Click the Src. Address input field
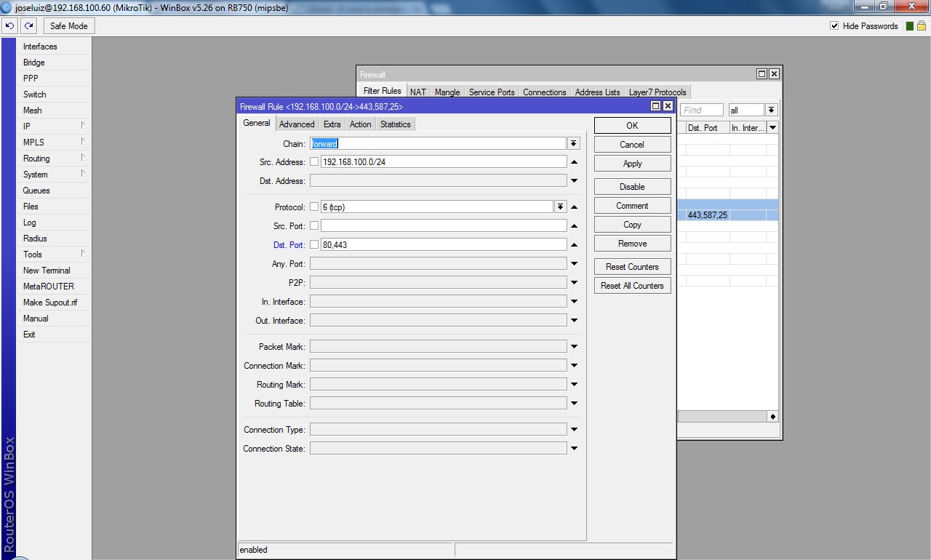This screenshot has width=931, height=560. tap(443, 162)
